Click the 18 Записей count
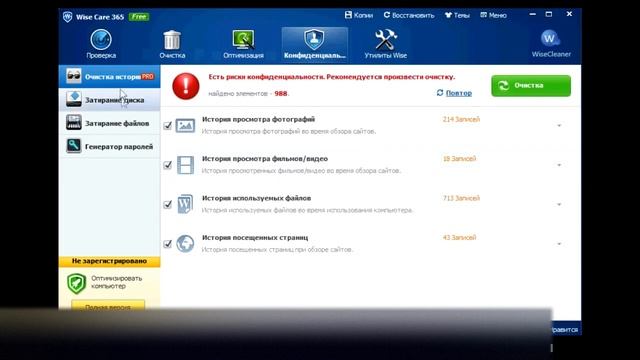Viewport: 640px width, 360px height. point(460,158)
